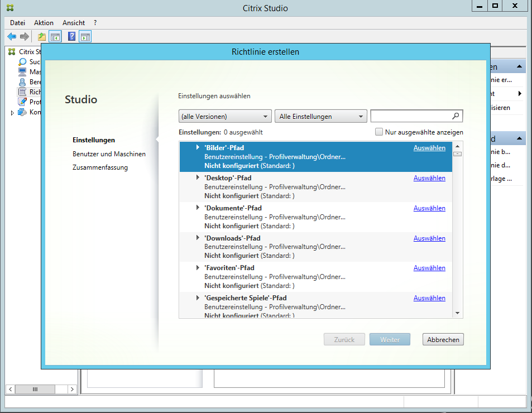
Task: Open the Ansicht menu
Action: [x=74, y=23]
